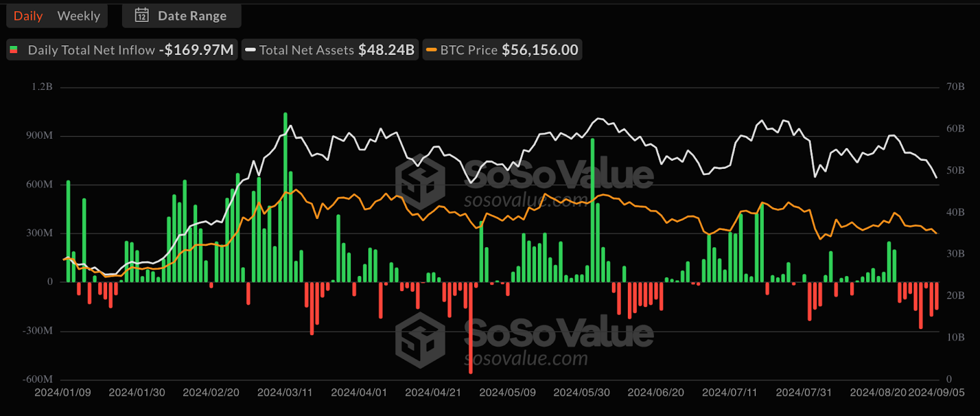The width and height of the screenshot is (980, 416).
Task: Click the 70B right axis label
Action: point(956,87)
